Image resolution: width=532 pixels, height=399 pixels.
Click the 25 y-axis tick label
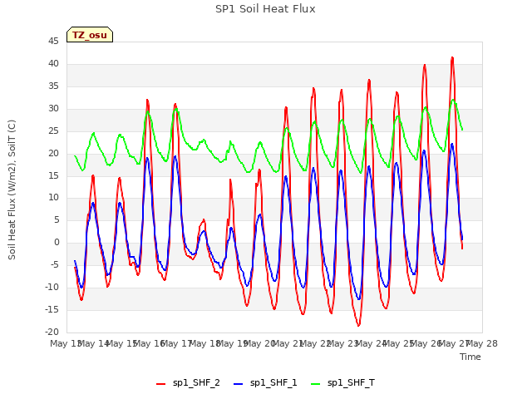[53, 131]
